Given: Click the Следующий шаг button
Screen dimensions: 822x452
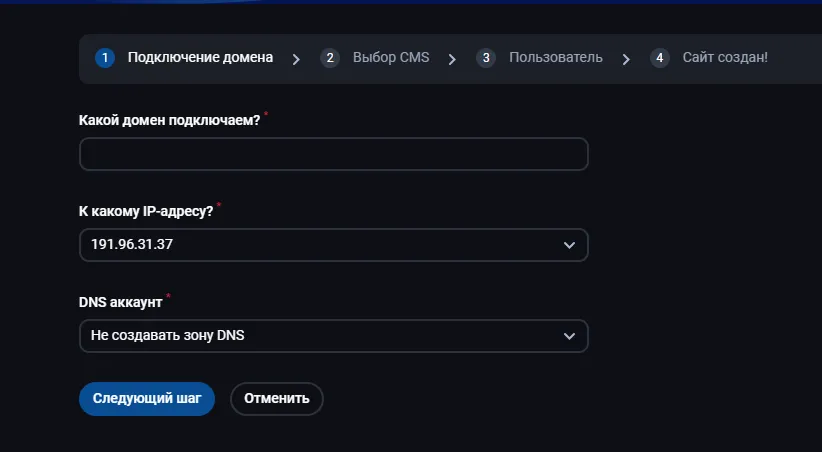Looking at the screenshot, I should click(x=147, y=399).
